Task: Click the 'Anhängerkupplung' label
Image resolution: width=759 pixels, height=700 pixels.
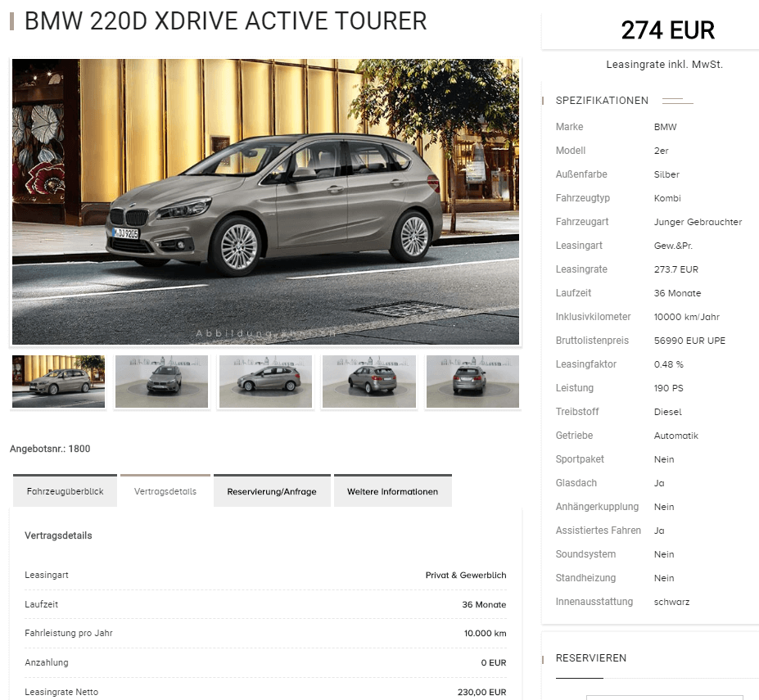Action: 597,506
